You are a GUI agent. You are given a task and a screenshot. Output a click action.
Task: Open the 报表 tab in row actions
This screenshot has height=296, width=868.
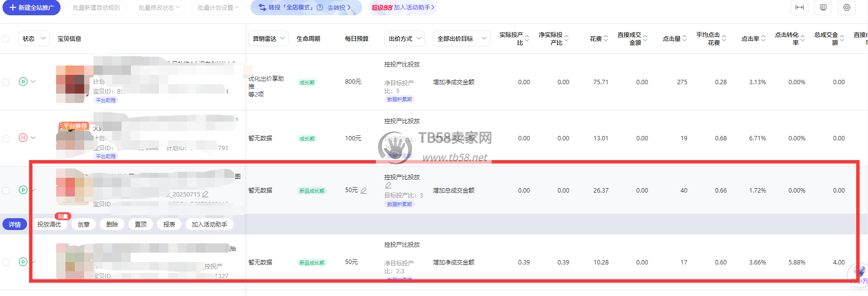(169, 225)
